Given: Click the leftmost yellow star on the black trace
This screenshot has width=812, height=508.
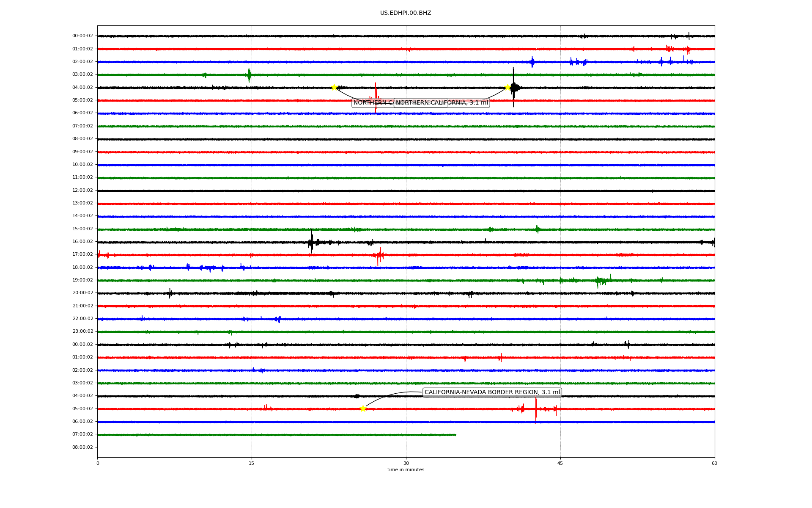Looking at the screenshot, I should click(x=334, y=87).
